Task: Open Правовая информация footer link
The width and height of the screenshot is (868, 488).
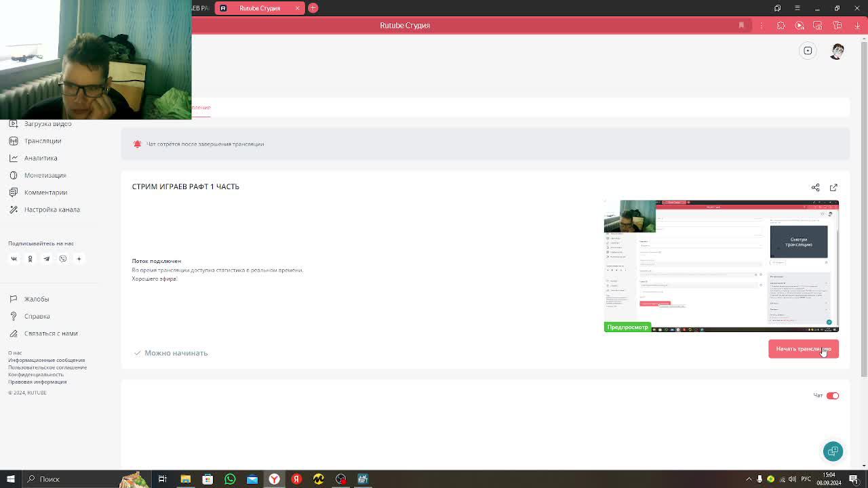Action: [37, 382]
